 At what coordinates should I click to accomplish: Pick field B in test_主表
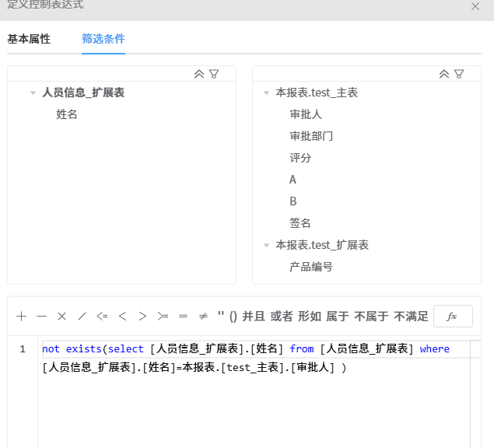pos(293,201)
